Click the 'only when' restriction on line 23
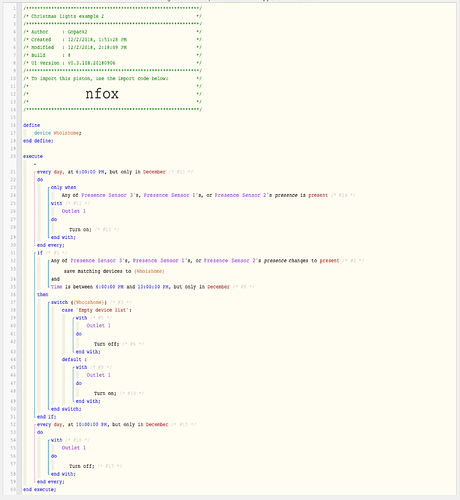The height and width of the screenshot is (500, 460). [63, 187]
